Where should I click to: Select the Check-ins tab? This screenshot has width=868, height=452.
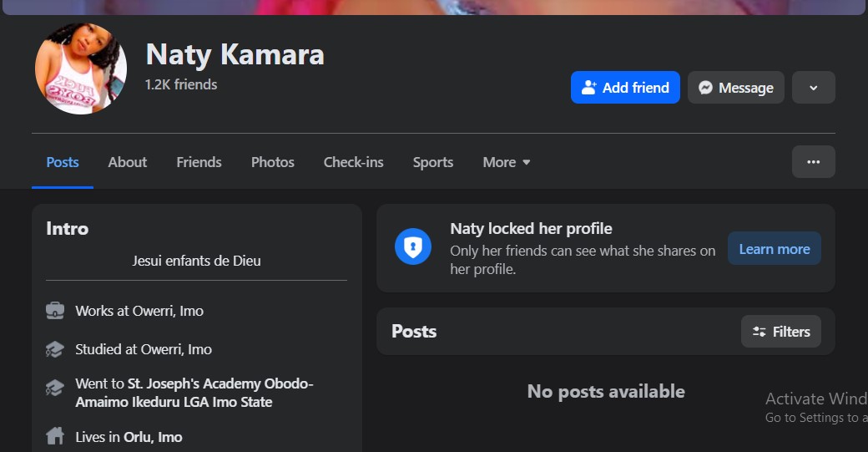353,162
